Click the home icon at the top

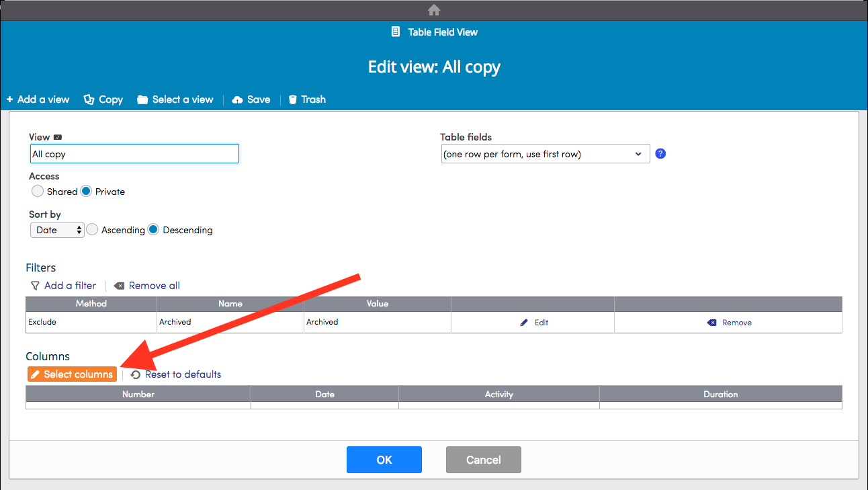(433, 9)
